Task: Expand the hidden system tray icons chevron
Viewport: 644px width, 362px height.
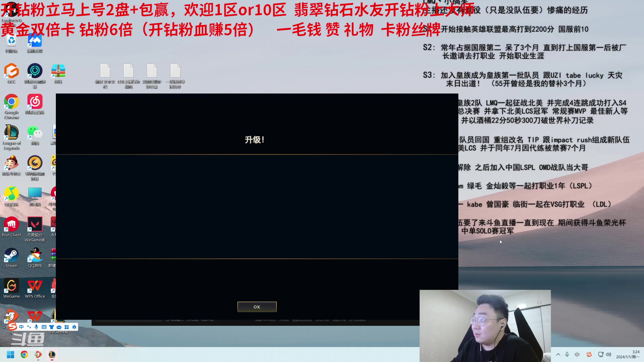Action: point(558,354)
